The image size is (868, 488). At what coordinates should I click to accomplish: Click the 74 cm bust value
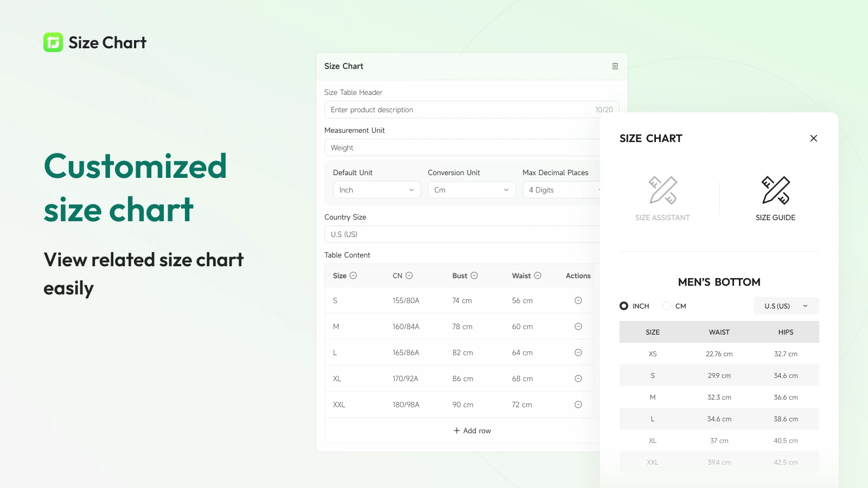(462, 300)
